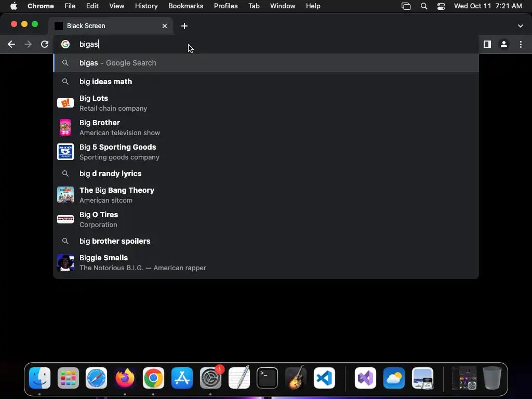The image size is (532, 399).
Task: Expand the tab search chevron
Action: click(x=521, y=26)
